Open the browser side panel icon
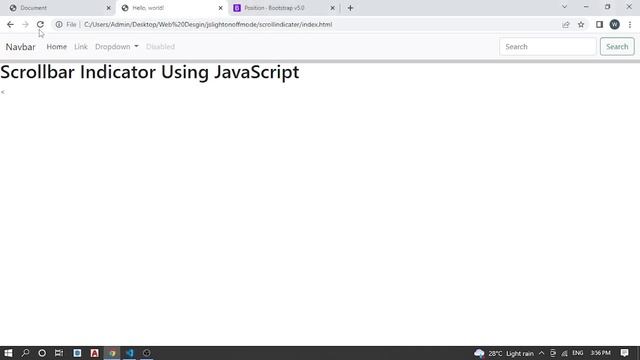Screen dimensions: 640x360 599,24
